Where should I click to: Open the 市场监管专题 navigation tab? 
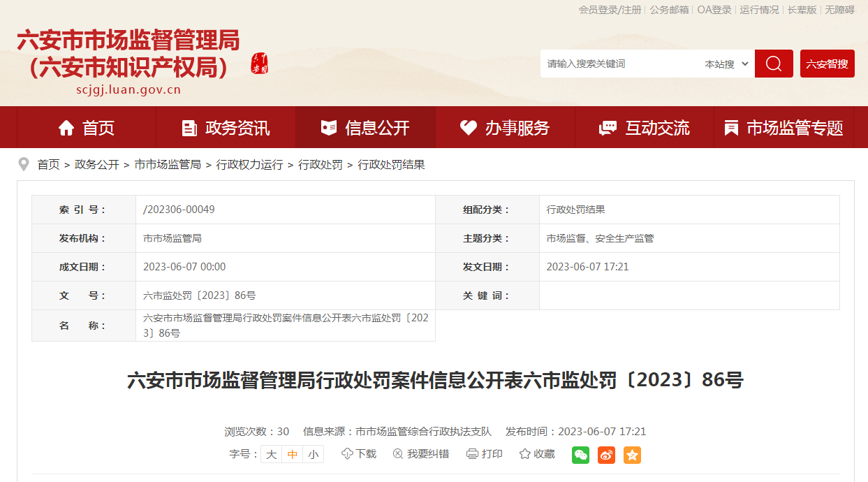click(784, 128)
